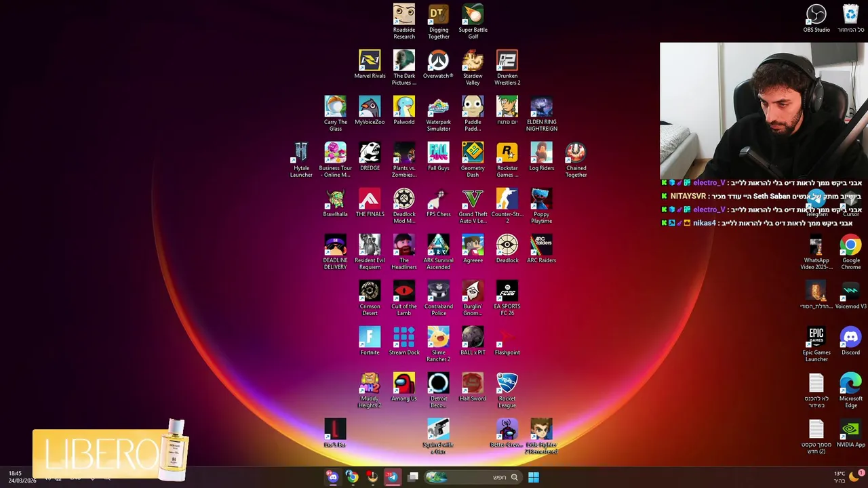Launch Among Us desktop icon
The height and width of the screenshot is (488, 868).
tap(404, 387)
